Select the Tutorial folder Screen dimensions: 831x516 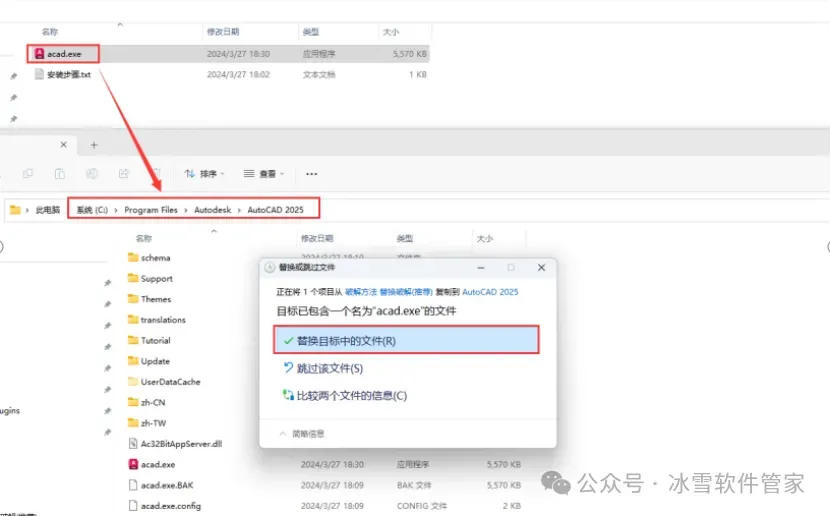[149, 340]
